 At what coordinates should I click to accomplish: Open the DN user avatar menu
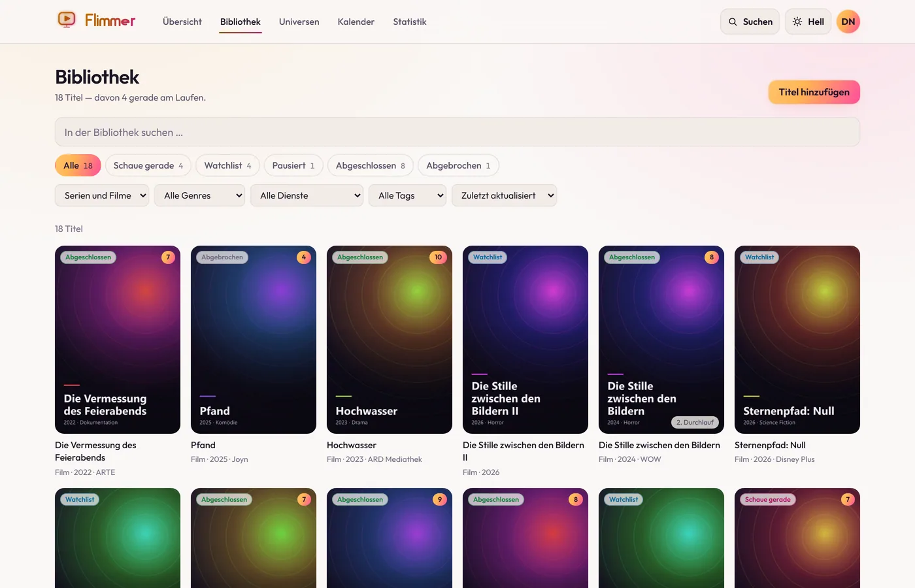(x=848, y=22)
